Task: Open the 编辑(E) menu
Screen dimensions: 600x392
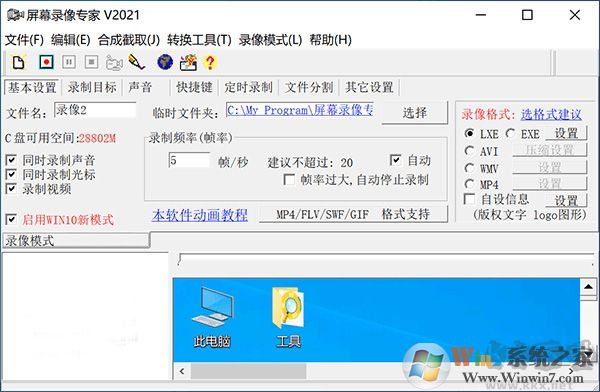Action: point(71,40)
